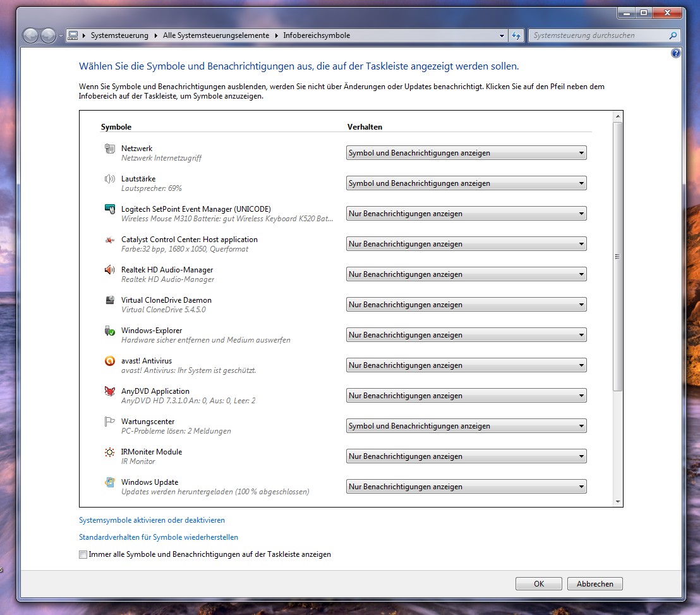Navigate to Systemsteuerung breadcrumb
The height and width of the screenshot is (615, 700).
coord(119,35)
